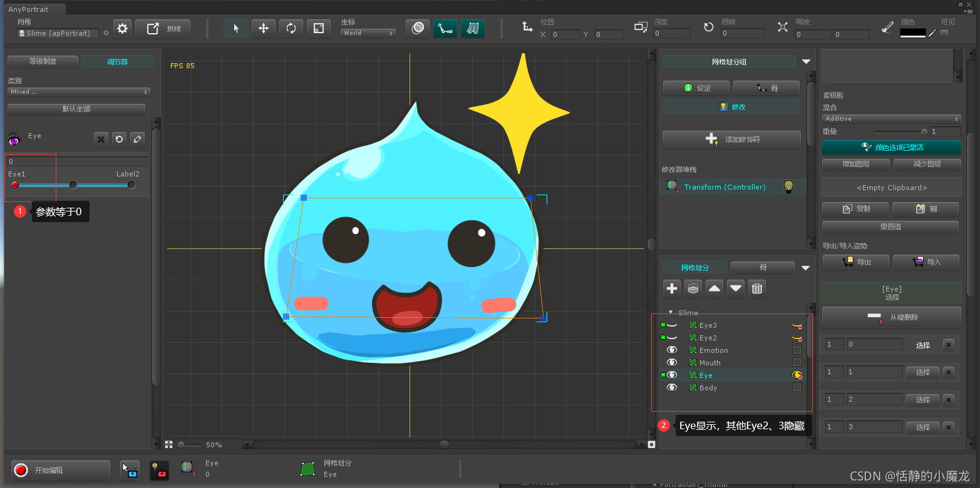
Task: Show the hidden Eye2 layer
Action: (x=672, y=338)
